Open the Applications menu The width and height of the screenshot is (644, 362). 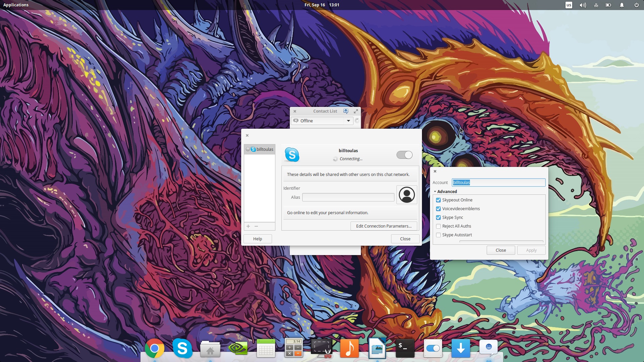16,5
